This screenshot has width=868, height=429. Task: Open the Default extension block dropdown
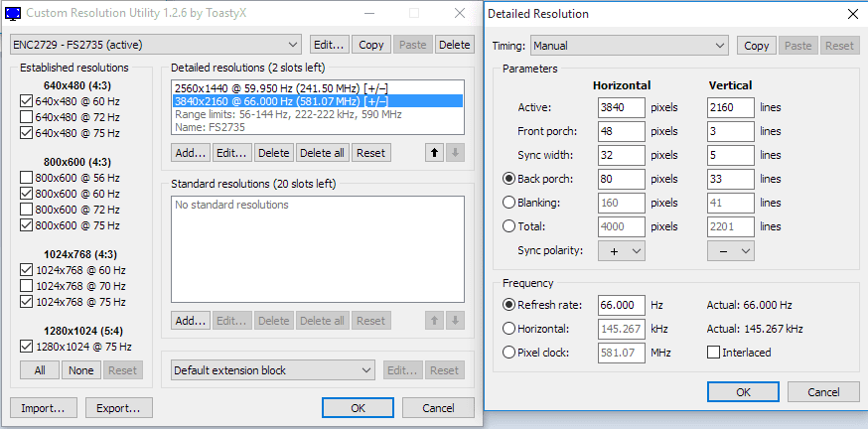click(x=273, y=370)
